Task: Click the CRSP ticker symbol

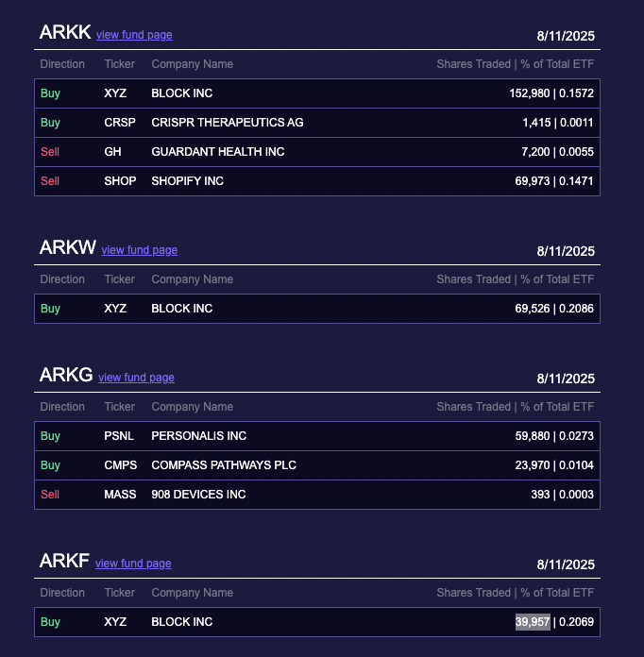Action: 119,123
